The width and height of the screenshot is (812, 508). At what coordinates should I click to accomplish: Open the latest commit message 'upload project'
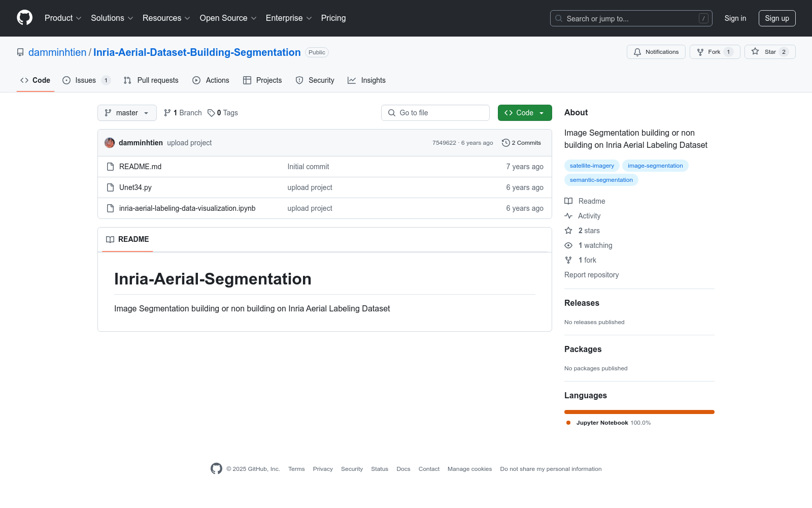click(x=189, y=143)
